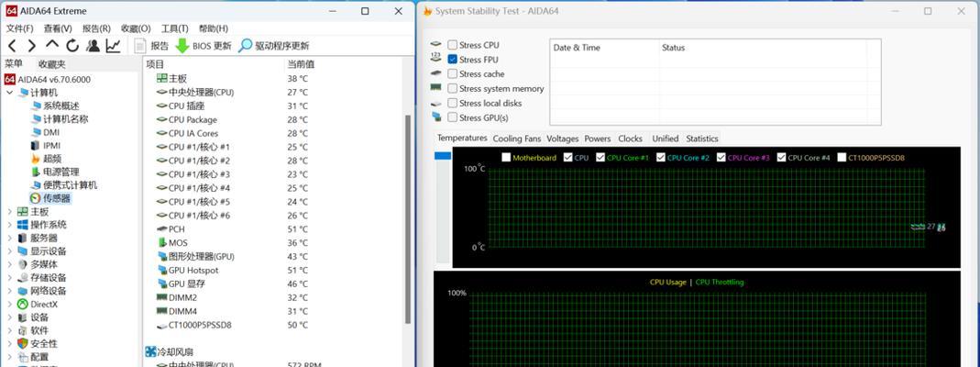The image size is (980, 367).
Task: Expand the 多媒体 tree node
Action: coord(9,264)
